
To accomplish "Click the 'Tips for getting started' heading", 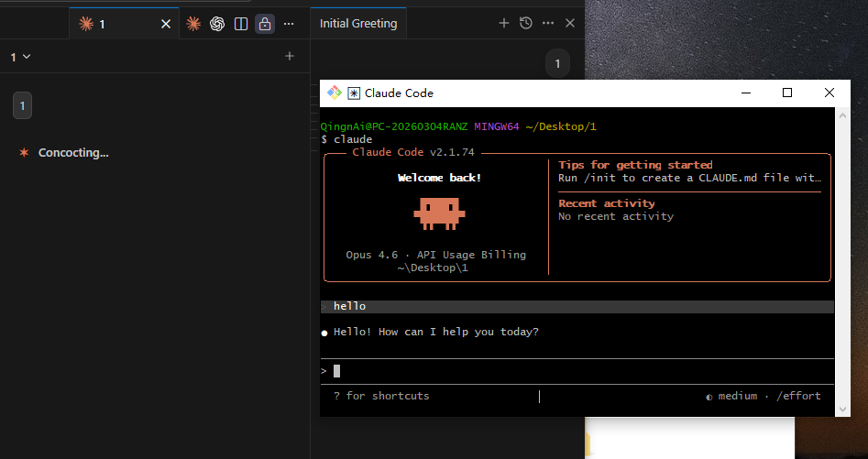I will point(635,165).
